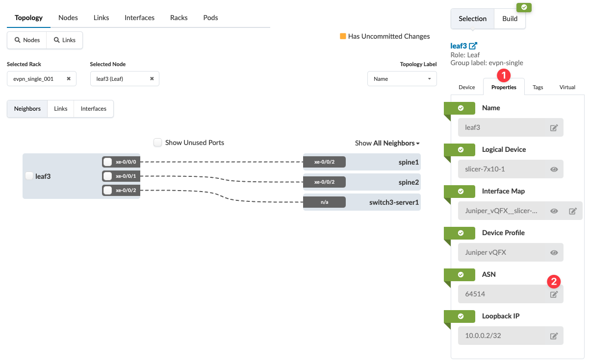Tick the leaf3 node checkbox
Screen dimensions: 590x364
[x=29, y=176]
